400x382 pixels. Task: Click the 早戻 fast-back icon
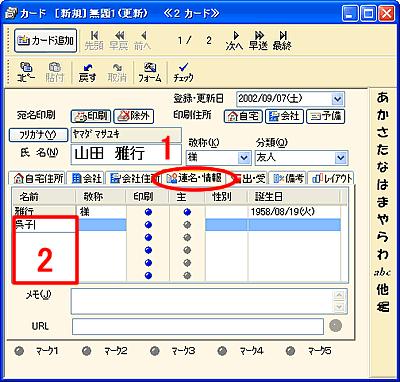pyautogui.click(x=119, y=41)
